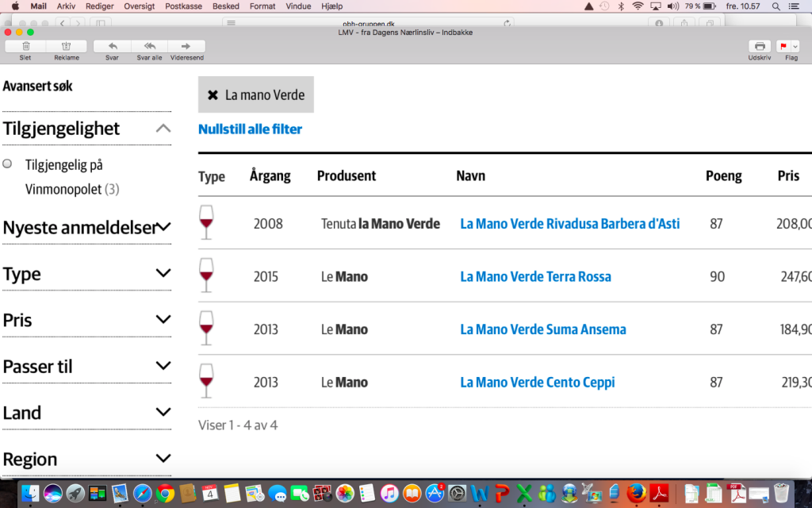This screenshot has height=508, width=812.
Task: Open Notification Center icon
Action: point(793,6)
